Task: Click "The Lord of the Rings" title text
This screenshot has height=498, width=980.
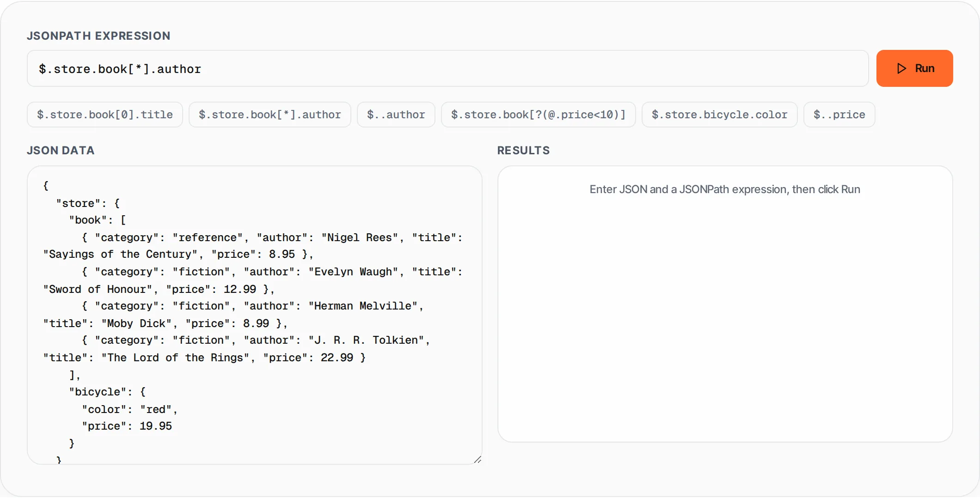Action: pos(175,358)
